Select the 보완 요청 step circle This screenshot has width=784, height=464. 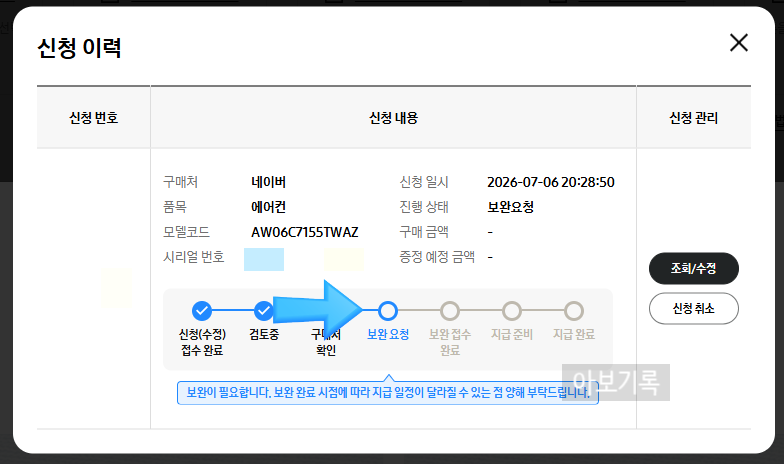coord(388,311)
